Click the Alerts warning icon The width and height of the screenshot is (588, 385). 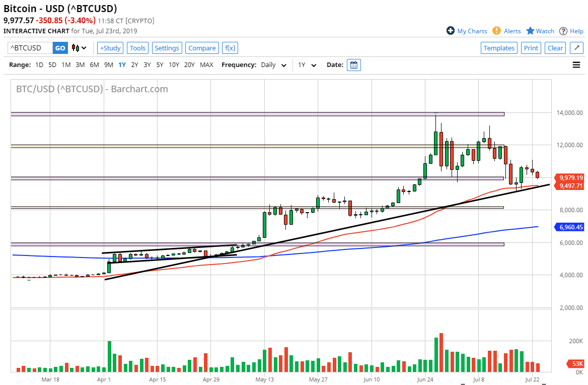pos(496,31)
